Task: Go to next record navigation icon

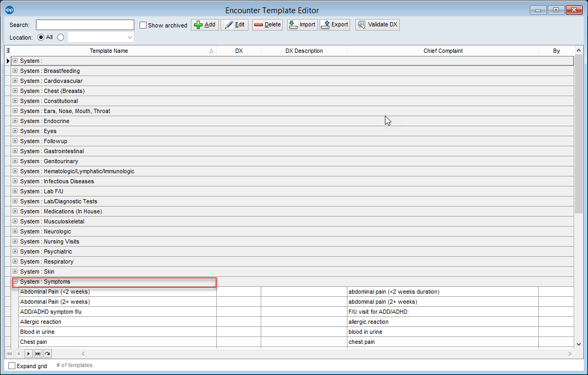Action: (29, 353)
